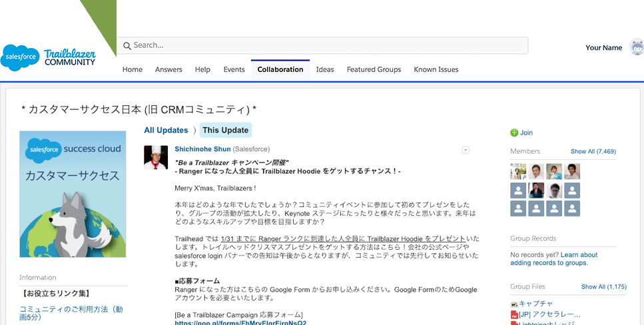The width and height of the screenshot is (644, 325).
Task: Open the Known Issues tab
Action: (x=436, y=69)
